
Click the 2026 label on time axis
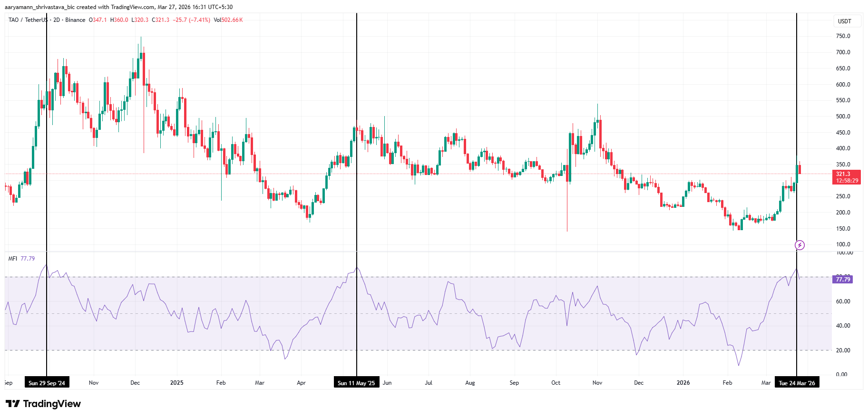pos(683,383)
